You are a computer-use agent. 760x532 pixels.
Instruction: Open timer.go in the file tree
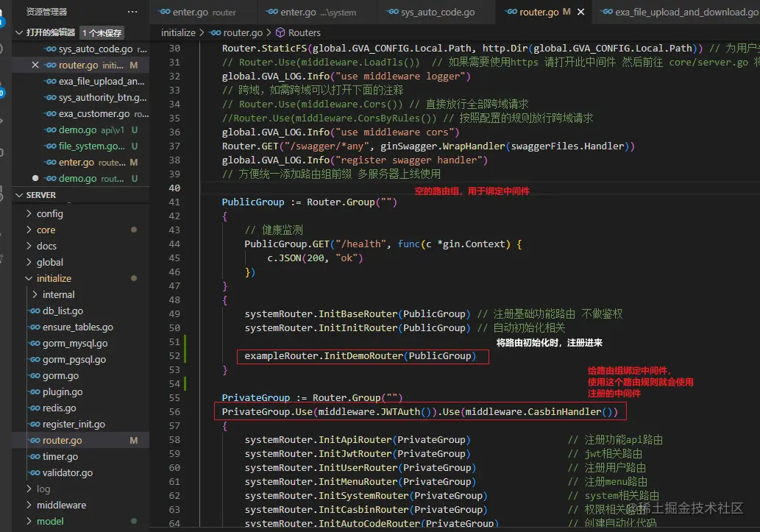point(80,456)
